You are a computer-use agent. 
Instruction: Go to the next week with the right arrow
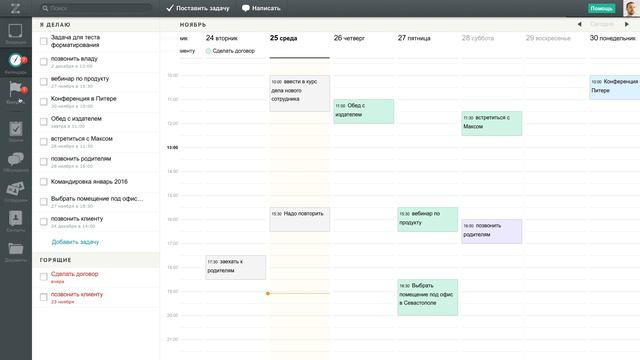[x=627, y=24]
